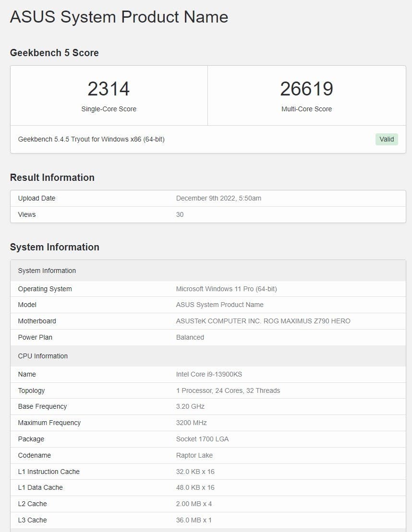Viewport: 412px width, 532px height.
Task: Select Microsoft Windows 11 Pro value
Action: point(226,289)
